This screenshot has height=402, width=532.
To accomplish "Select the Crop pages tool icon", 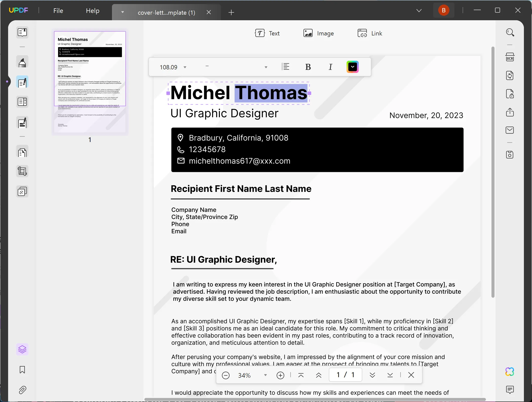I will coord(22,171).
